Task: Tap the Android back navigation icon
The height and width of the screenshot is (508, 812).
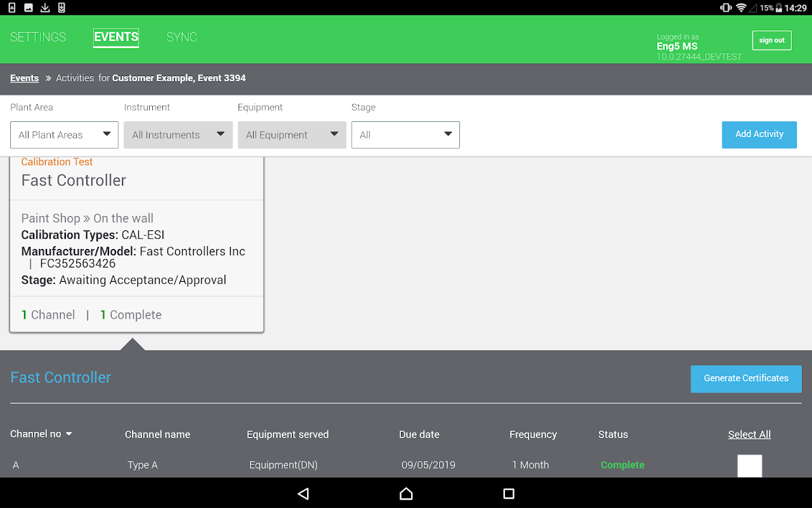Action: tap(303, 493)
